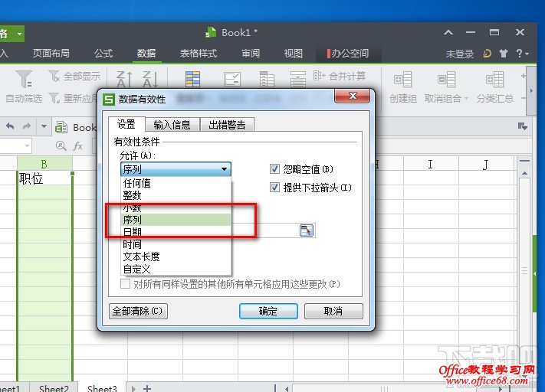Click the sync refresh icon near 未登录
The height and width of the screenshot is (392, 545).
click(x=488, y=54)
